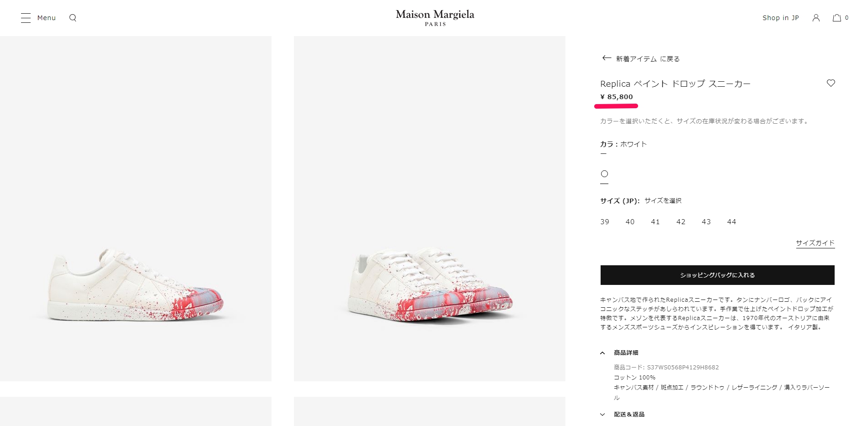Choose the white color swatch
868x426 pixels.
pos(604,174)
